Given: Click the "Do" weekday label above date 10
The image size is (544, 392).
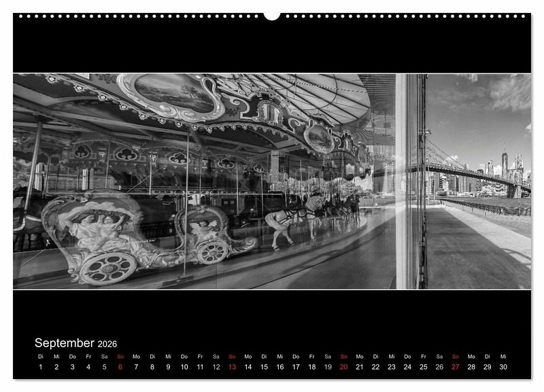Looking at the screenshot, I should 184,357.
